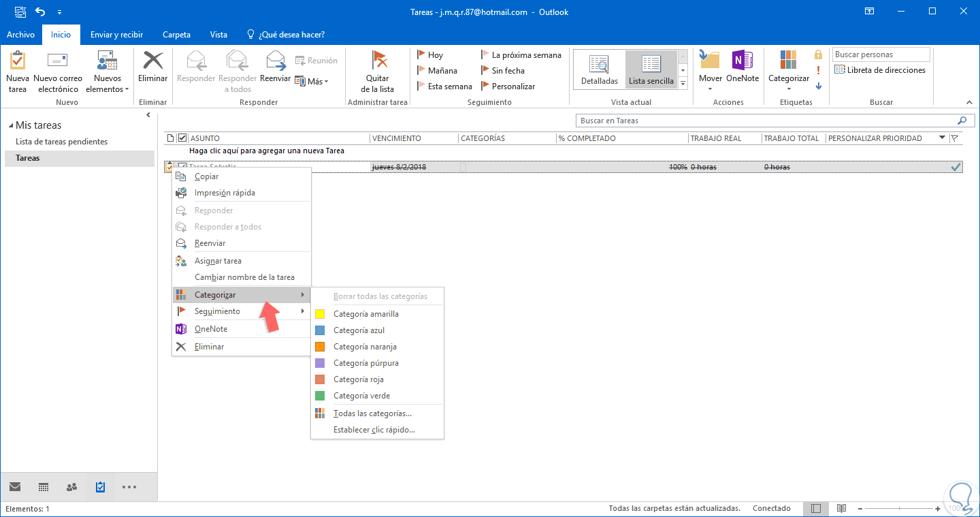Choose the Sin fecha follow-up flag

click(x=503, y=71)
